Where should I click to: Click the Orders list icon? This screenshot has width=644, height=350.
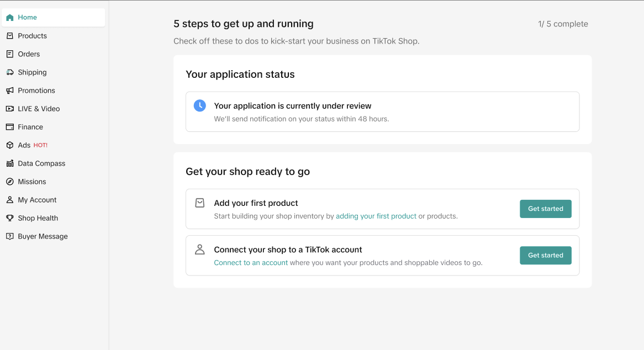pos(10,54)
